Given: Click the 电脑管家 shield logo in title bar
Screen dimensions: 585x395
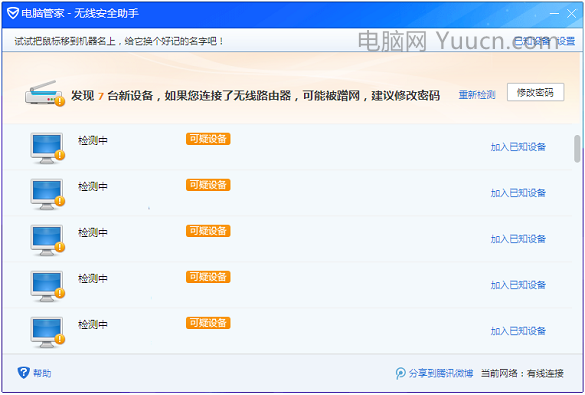Looking at the screenshot, I should (x=13, y=14).
